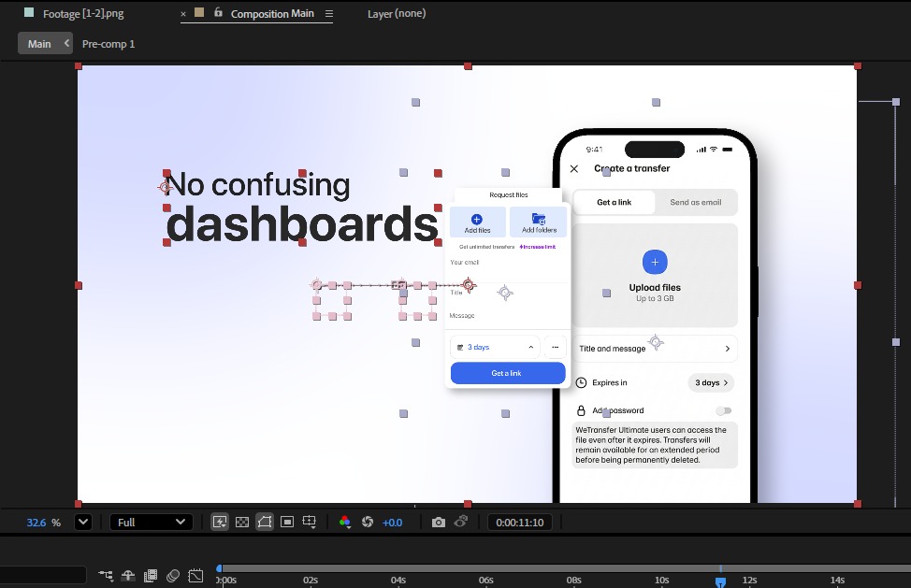Click the Show Snapshot icon

[x=461, y=522]
